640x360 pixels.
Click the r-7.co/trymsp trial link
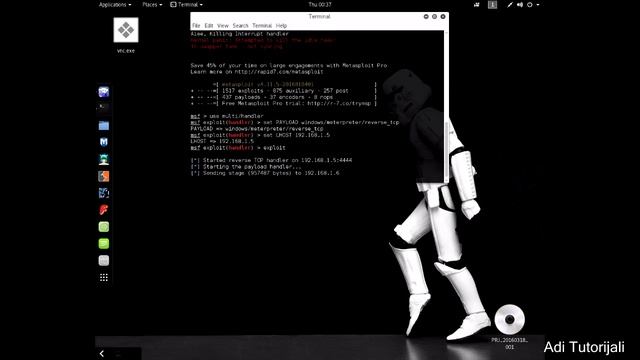tap(339, 104)
